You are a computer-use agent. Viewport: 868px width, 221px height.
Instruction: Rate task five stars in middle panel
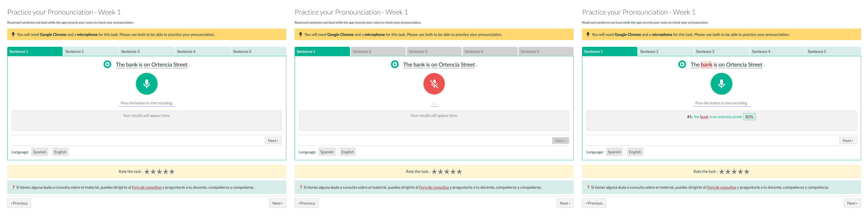pos(459,171)
